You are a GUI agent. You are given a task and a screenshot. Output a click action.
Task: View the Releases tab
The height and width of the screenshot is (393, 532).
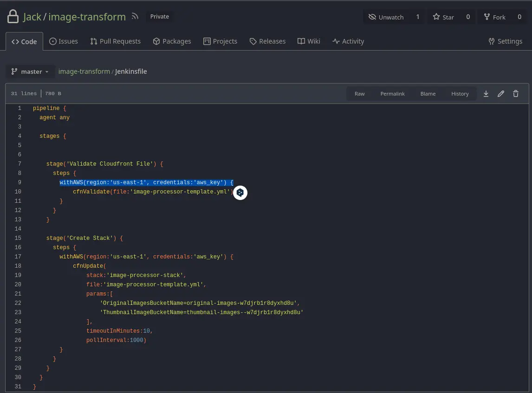tap(267, 41)
